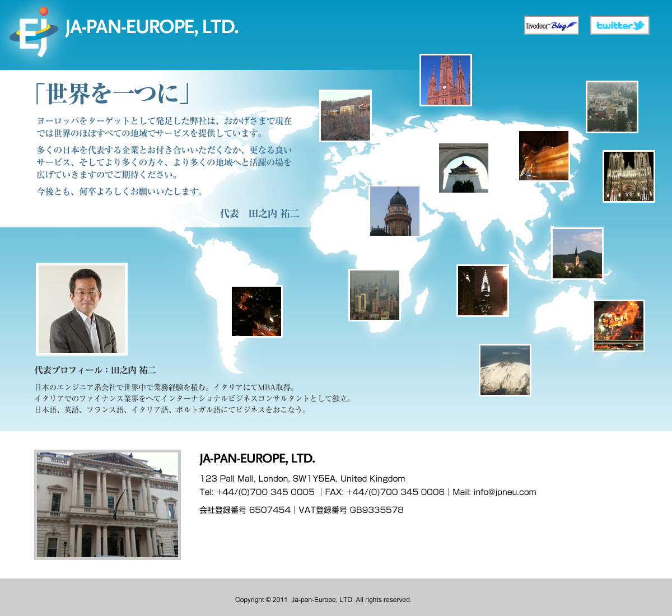Click the signature 代表 田之内 祐二
The width and height of the screenshot is (672, 616).
click(259, 213)
